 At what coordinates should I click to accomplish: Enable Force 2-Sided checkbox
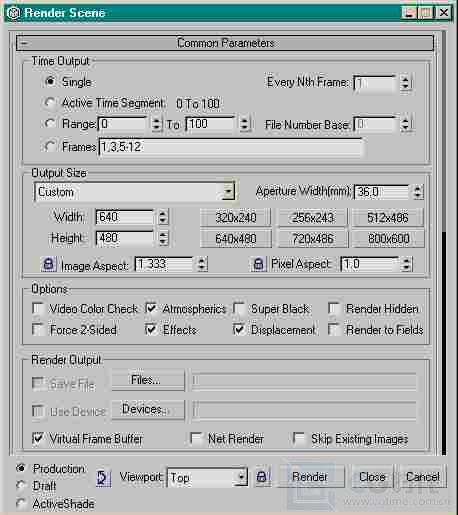coord(38,329)
